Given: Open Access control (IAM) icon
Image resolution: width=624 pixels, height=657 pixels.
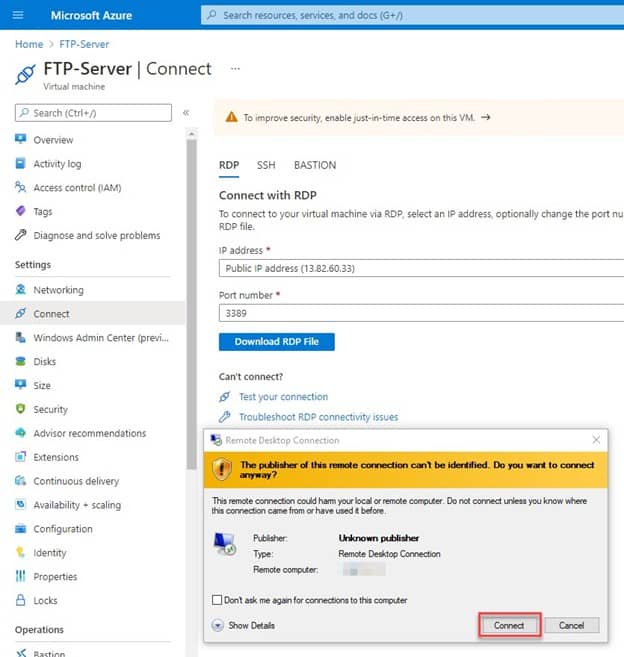Looking at the screenshot, I should coord(21,187).
